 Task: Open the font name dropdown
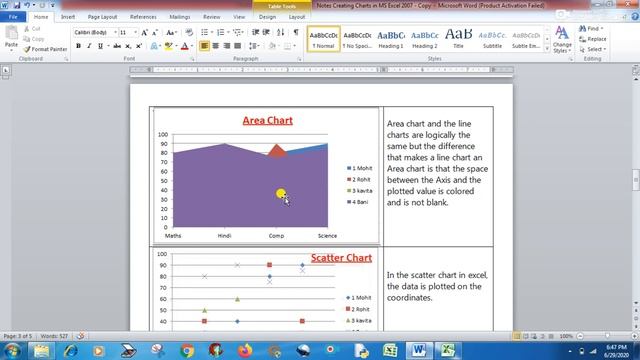pyautogui.click(x=115, y=32)
